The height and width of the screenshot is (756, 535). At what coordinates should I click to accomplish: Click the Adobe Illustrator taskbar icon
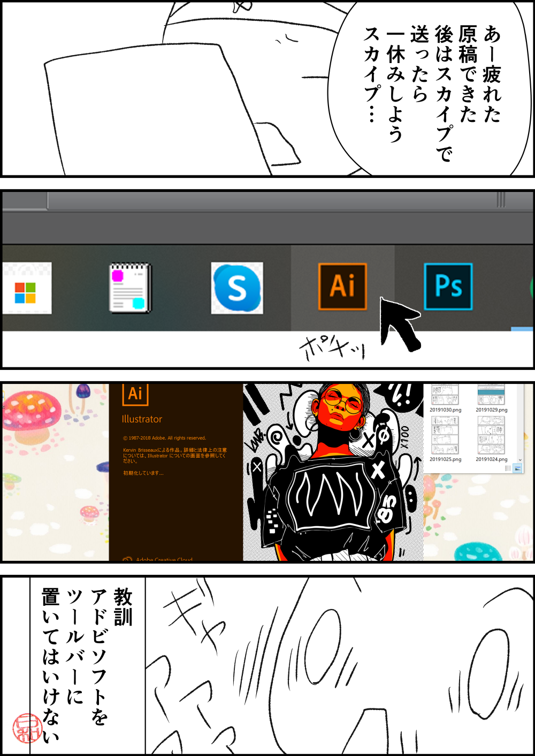click(x=342, y=287)
